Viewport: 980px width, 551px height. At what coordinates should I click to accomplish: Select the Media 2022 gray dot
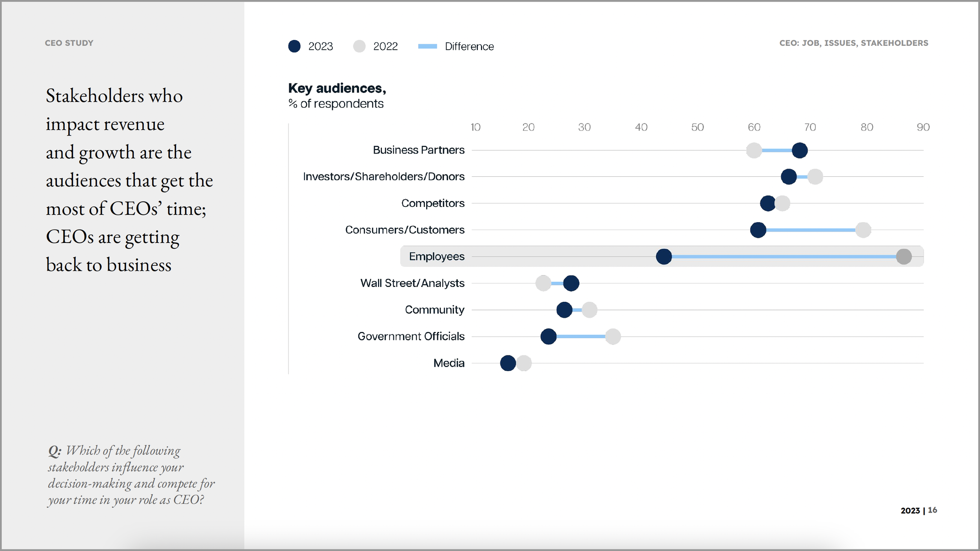point(524,363)
